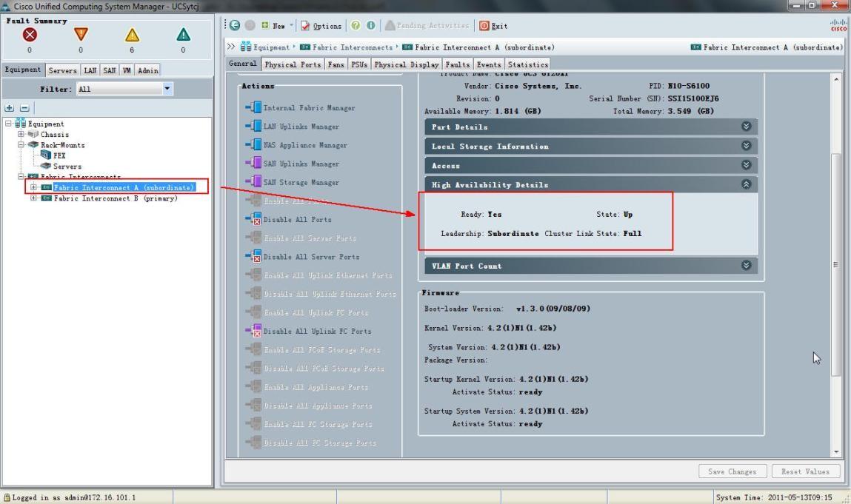Expand the Chassis tree node

click(x=21, y=134)
